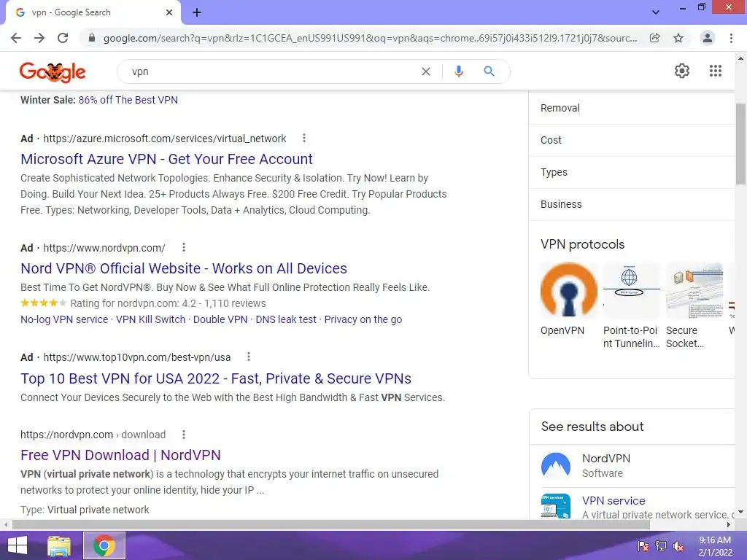Open Windows Start menu

[x=18, y=545]
